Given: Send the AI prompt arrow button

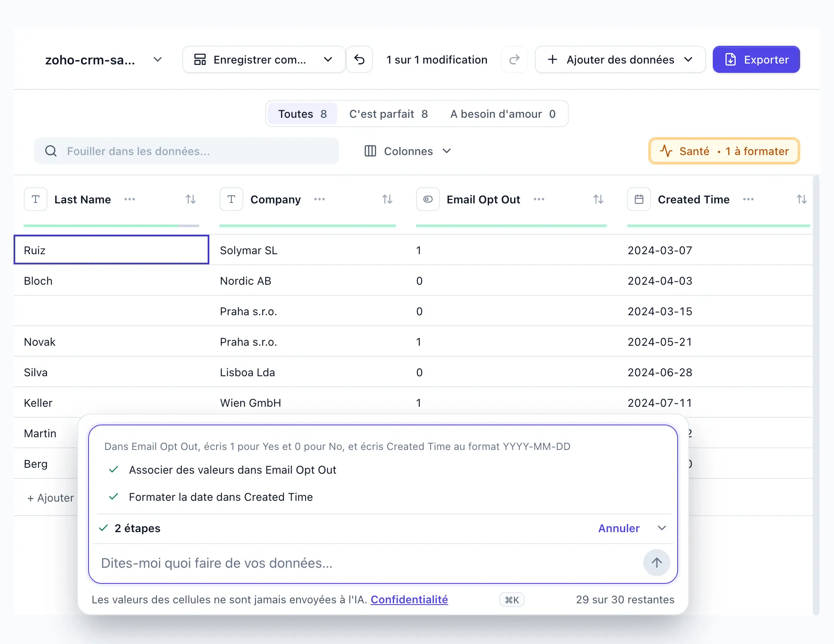Looking at the screenshot, I should (657, 563).
